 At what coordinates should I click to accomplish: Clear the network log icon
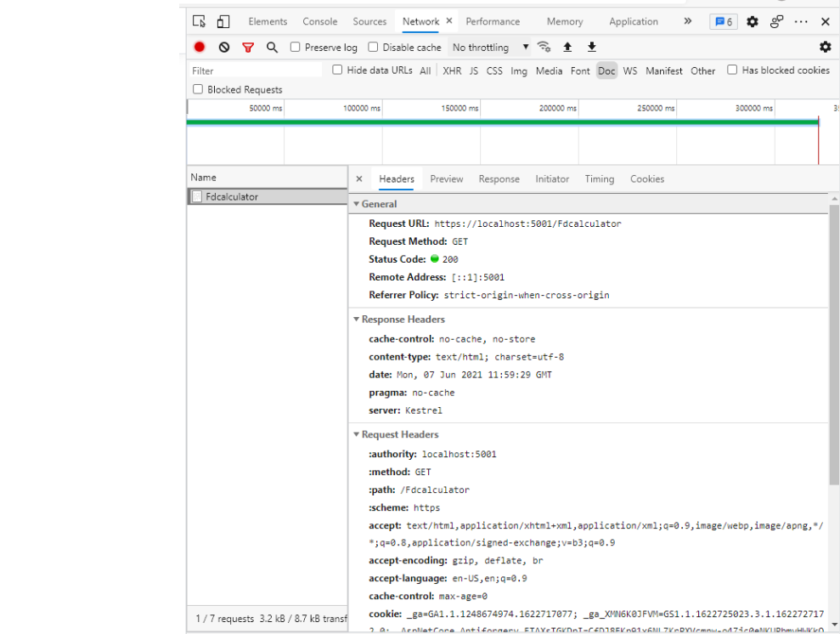click(x=224, y=47)
